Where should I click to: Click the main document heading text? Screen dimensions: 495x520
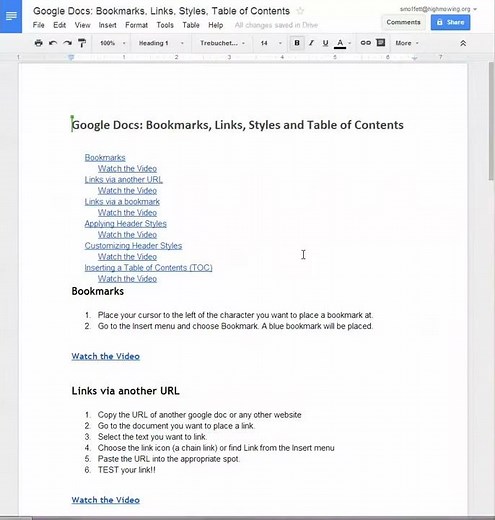237,125
